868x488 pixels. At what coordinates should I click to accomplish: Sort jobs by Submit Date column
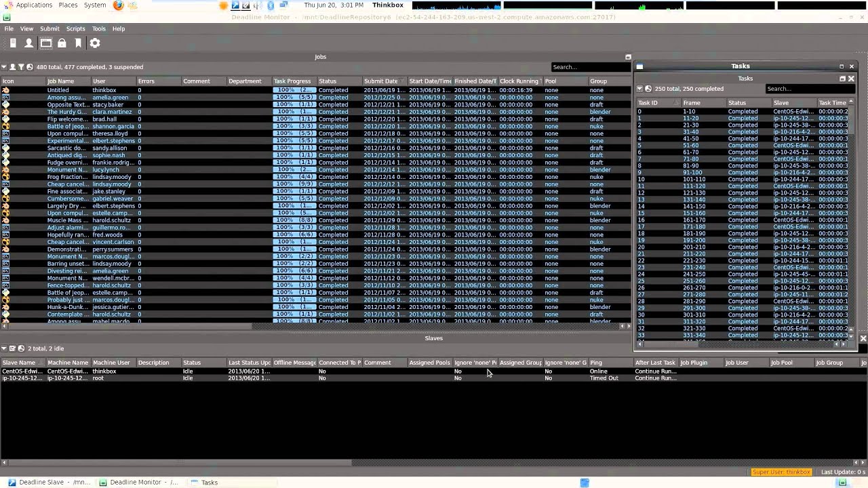384,81
